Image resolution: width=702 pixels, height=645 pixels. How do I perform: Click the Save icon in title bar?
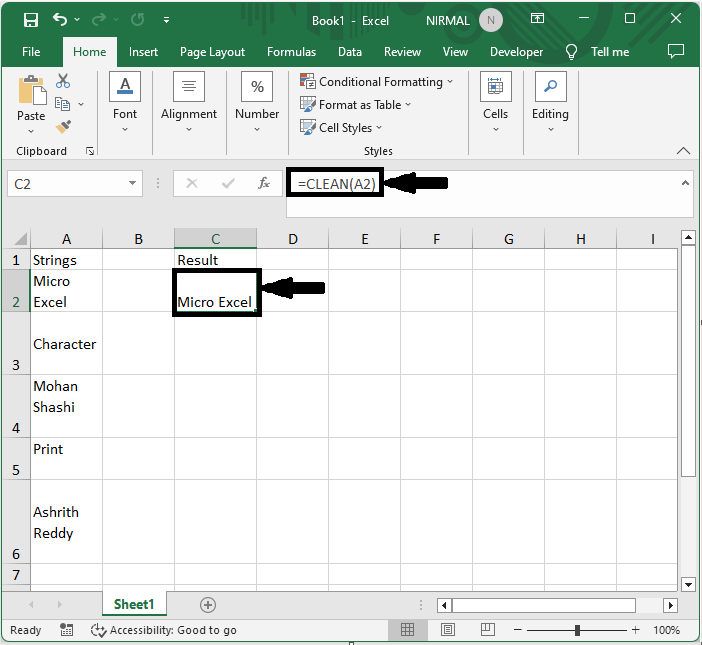[30, 20]
